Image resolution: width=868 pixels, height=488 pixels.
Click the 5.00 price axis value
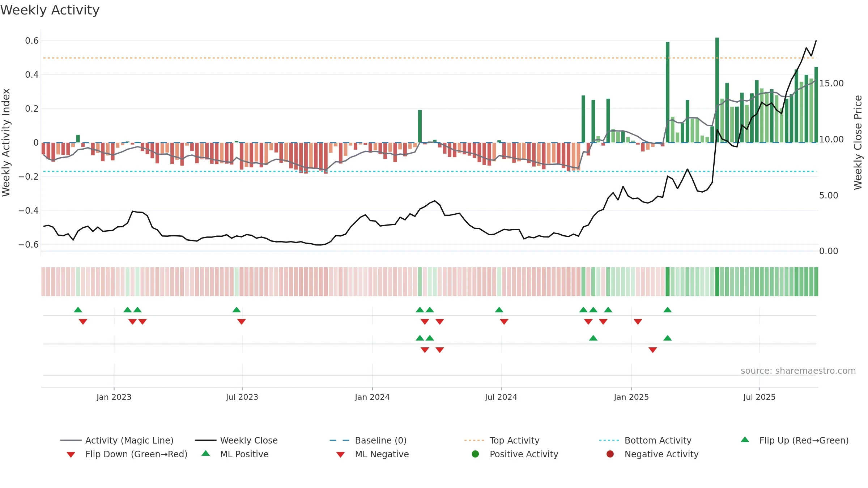pyautogui.click(x=829, y=196)
